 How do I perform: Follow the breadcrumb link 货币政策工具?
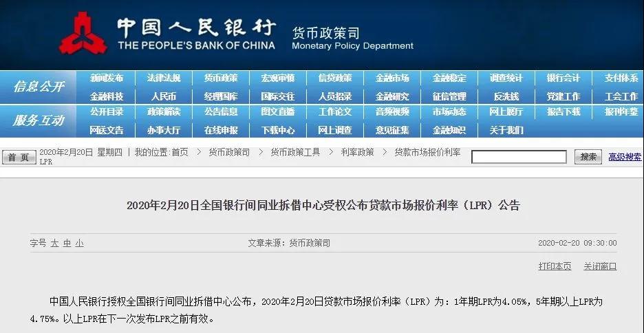click(295, 152)
